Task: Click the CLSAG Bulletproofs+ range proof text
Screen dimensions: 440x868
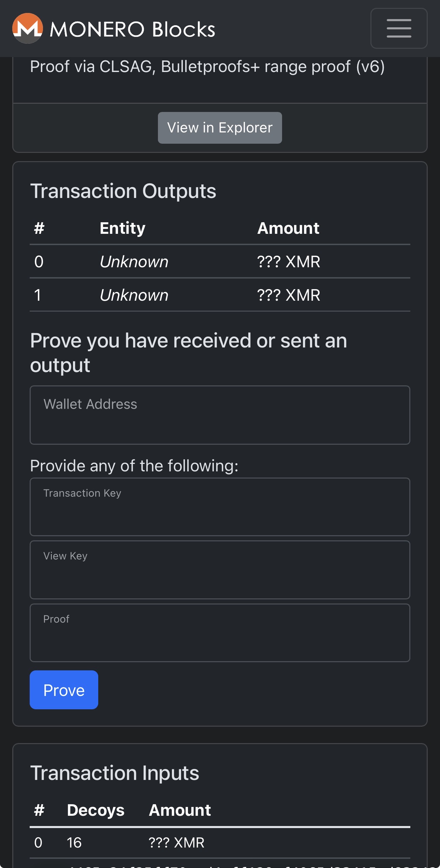Action: click(207, 66)
